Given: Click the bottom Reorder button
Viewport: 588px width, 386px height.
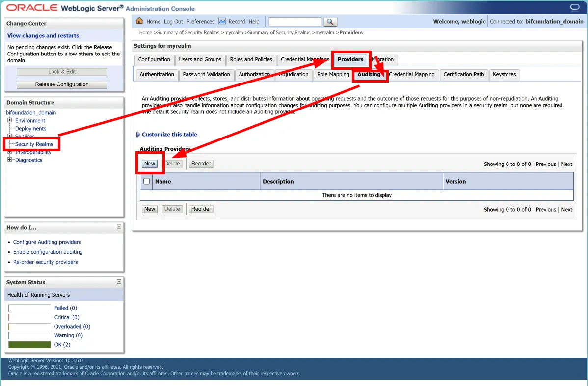Looking at the screenshot, I should [201, 209].
